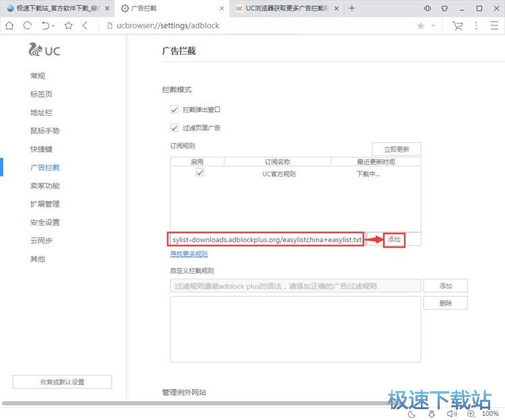Image resolution: width=505 pixels, height=420 pixels.
Task: Open downloads icon in status bar
Action: pyautogui.click(x=432, y=414)
